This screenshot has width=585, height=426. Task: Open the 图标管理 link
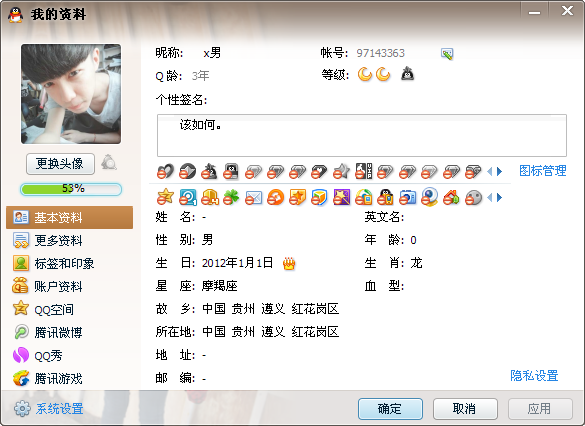click(543, 171)
